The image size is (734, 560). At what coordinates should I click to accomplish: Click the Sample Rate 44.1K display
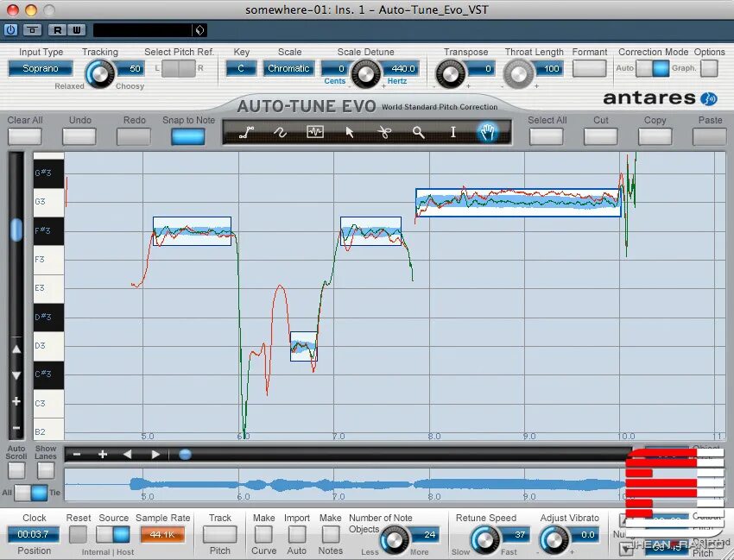click(162, 534)
